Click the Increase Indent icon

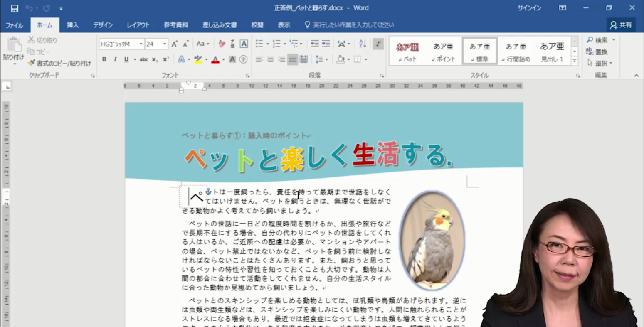[326, 44]
